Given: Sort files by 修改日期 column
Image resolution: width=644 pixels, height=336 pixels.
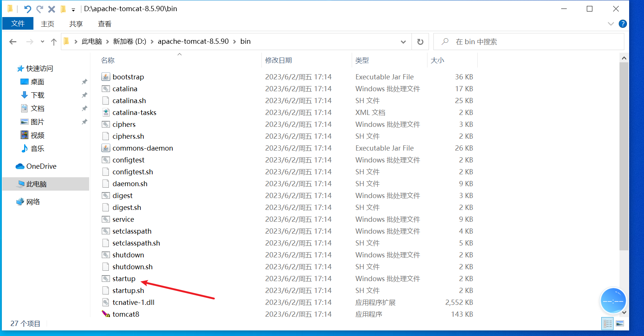Looking at the screenshot, I should point(279,60).
